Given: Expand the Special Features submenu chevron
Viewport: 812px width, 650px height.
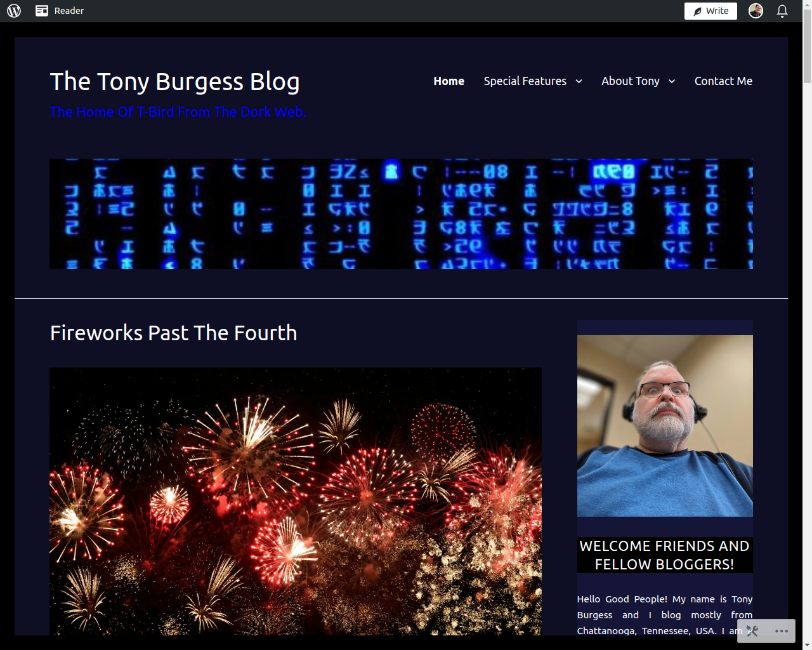Looking at the screenshot, I should (579, 81).
